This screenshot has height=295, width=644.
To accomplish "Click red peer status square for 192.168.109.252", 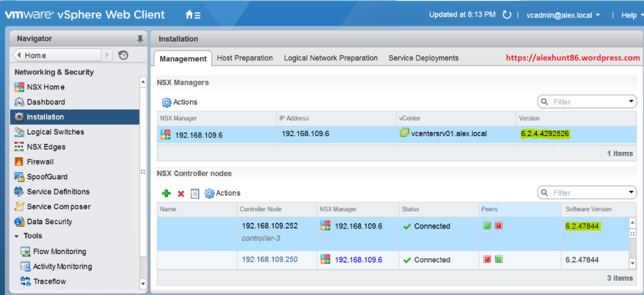I will (499, 225).
